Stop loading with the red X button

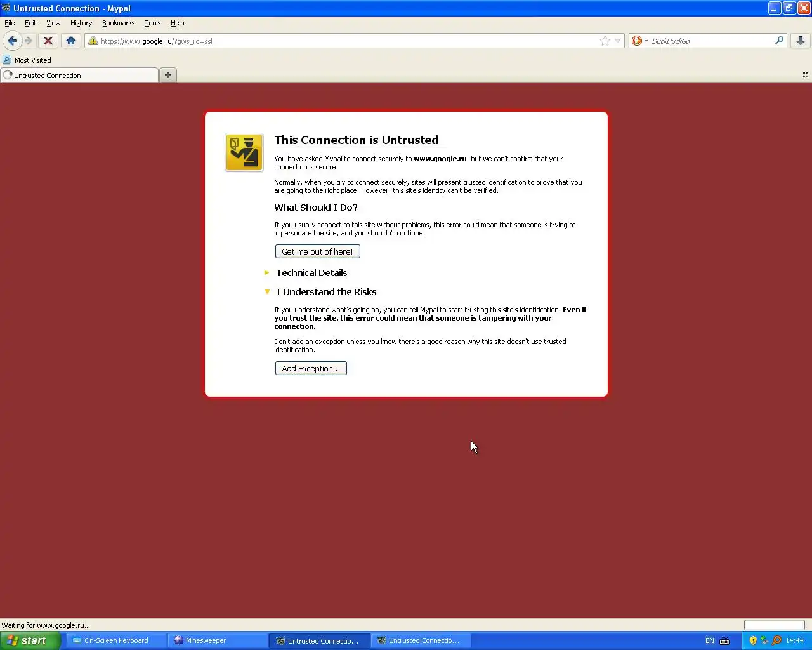coord(48,41)
